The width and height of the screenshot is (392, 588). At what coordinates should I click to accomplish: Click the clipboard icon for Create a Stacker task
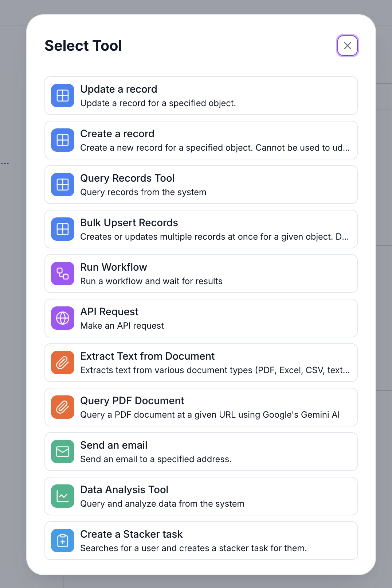[x=63, y=541]
